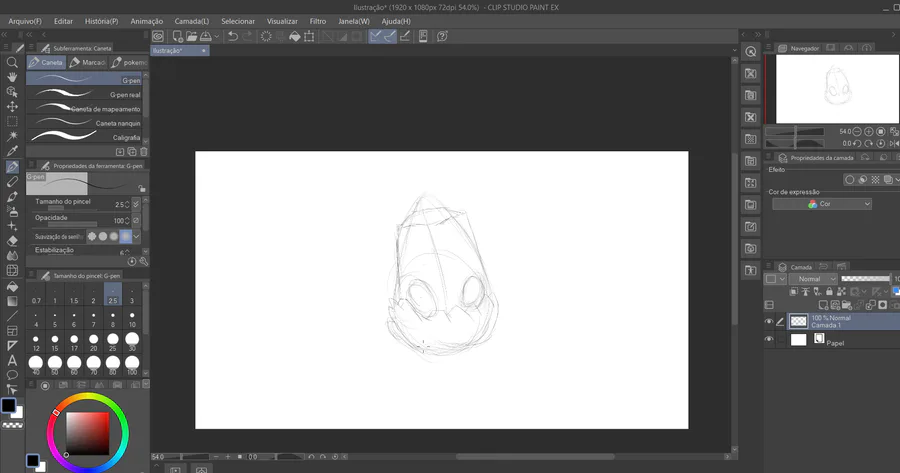Duplicate the subtool with copy icon
The height and width of the screenshot is (473, 900).
[x=131, y=152]
